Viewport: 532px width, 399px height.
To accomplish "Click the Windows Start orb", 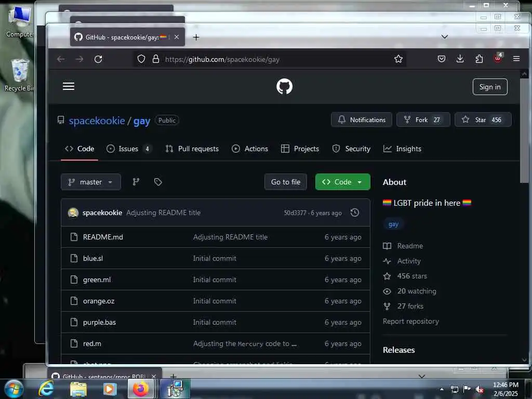I will tap(14, 389).
